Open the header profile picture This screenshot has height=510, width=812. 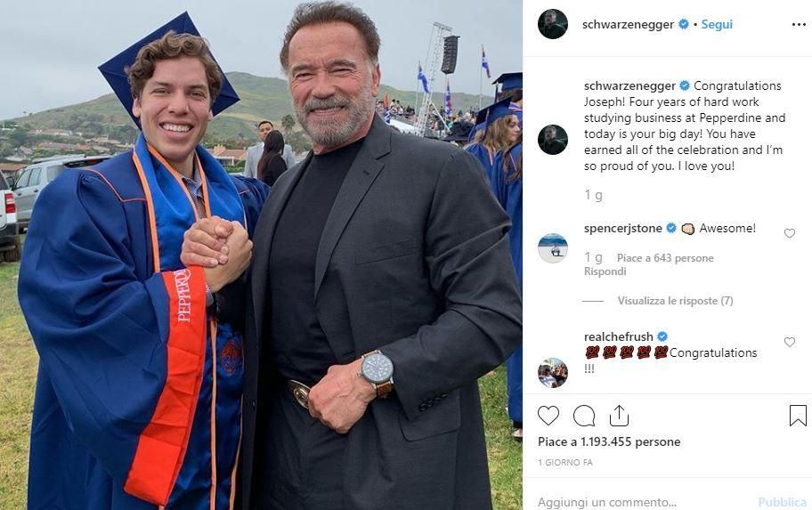(553, 24)
